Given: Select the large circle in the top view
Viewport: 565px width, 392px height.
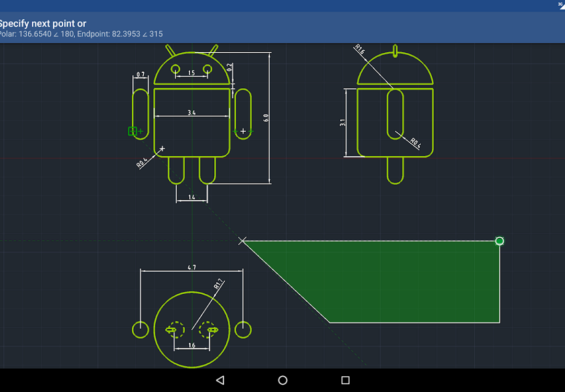Looking at the screenshot, I should click(192, 330).
